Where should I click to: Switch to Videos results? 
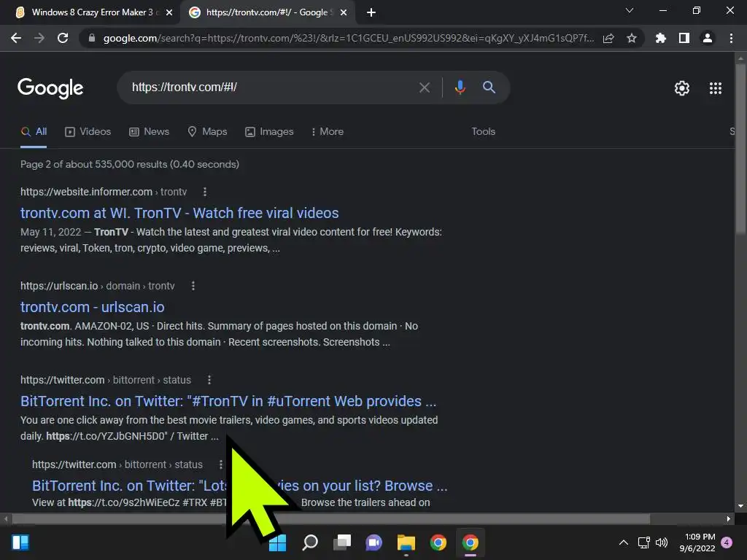[x=88, y=132]
